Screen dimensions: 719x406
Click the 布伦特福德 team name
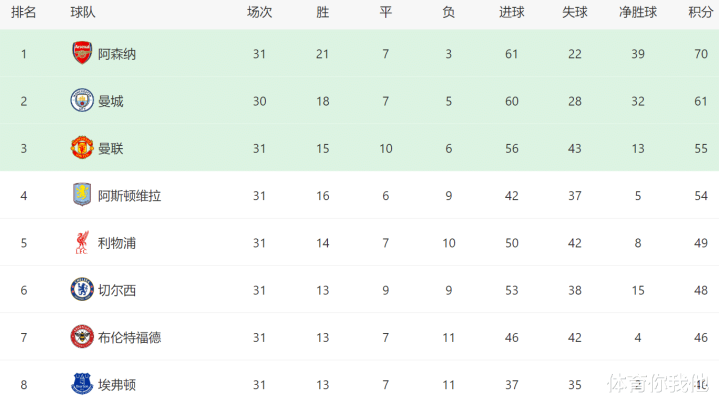(130, 337)
